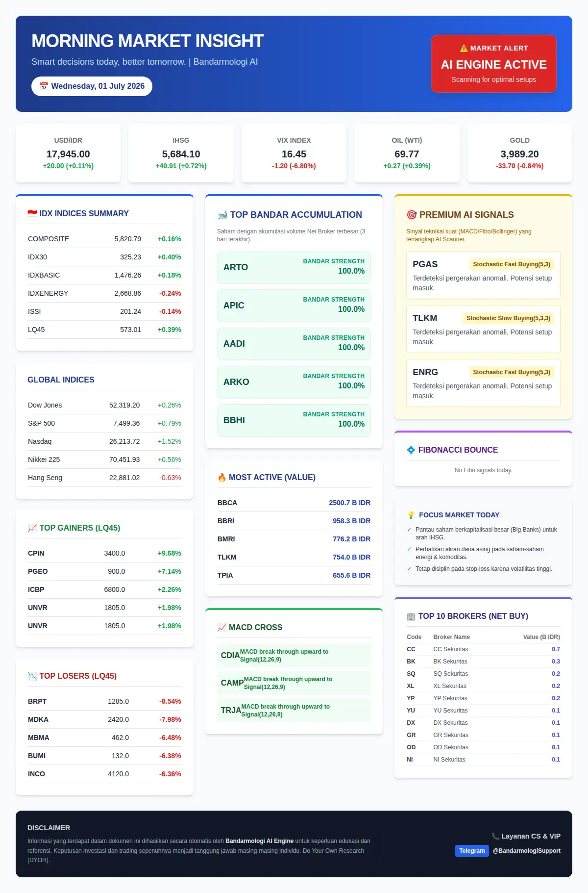Image resolution: width=588 pixels, height=893 pixels.
Task: Click the Stochastic Slow Buying(5,3,3) tag
Action: (x=508, y=318)
